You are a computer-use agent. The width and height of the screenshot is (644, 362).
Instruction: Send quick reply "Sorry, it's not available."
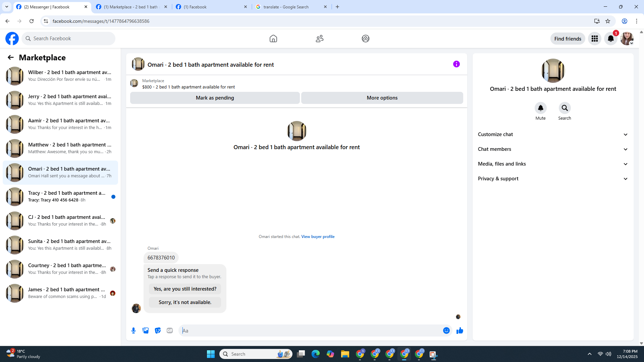185,302
